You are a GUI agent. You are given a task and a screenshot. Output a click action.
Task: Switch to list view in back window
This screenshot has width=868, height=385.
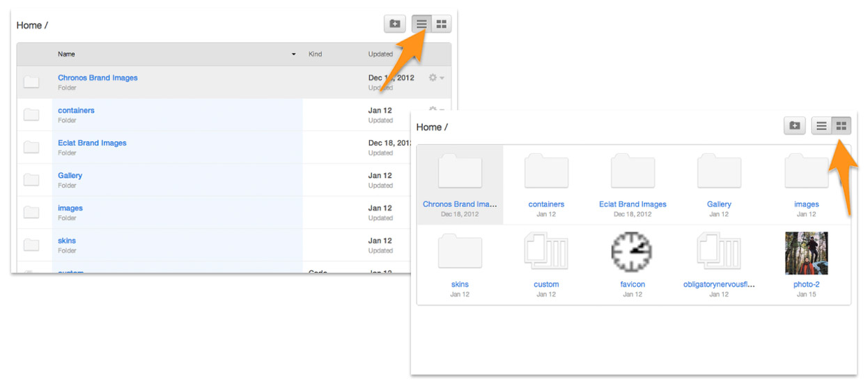[421, 24]
